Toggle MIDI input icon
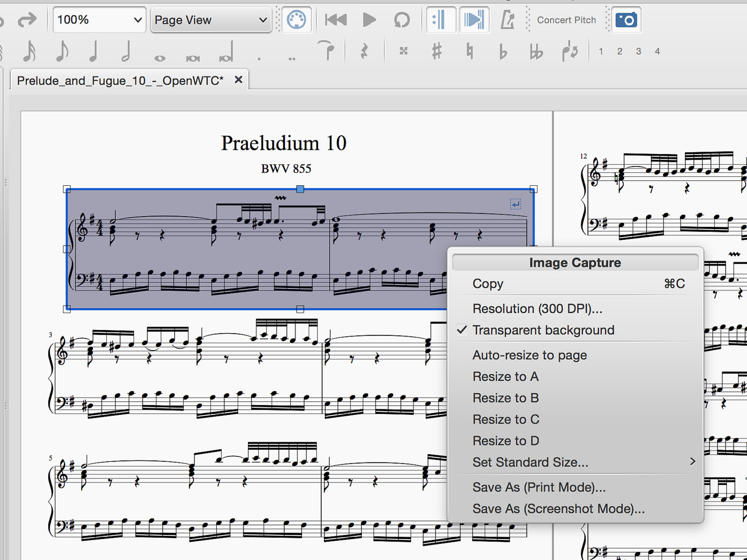Viewport: 747px width, 560px height. coord(296,20)
